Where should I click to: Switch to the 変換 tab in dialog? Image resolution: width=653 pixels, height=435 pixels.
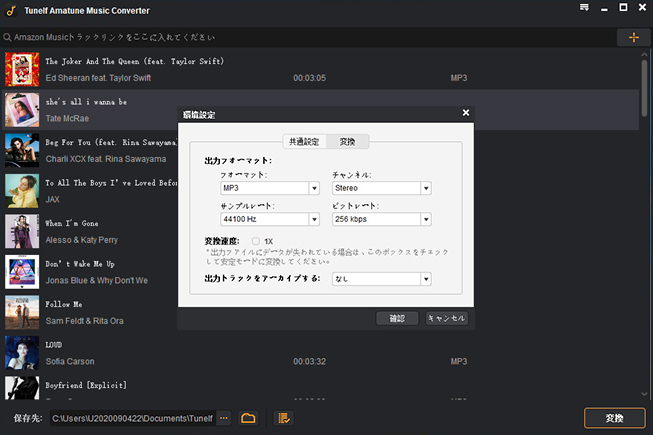347,142
